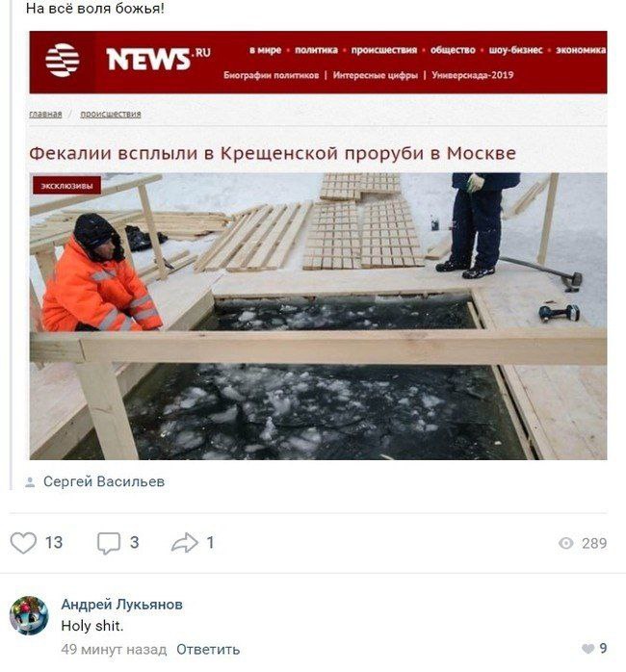Click 'Ответить' to reply to comment
The height and width of the screenshot is (672, 626).
208,650
